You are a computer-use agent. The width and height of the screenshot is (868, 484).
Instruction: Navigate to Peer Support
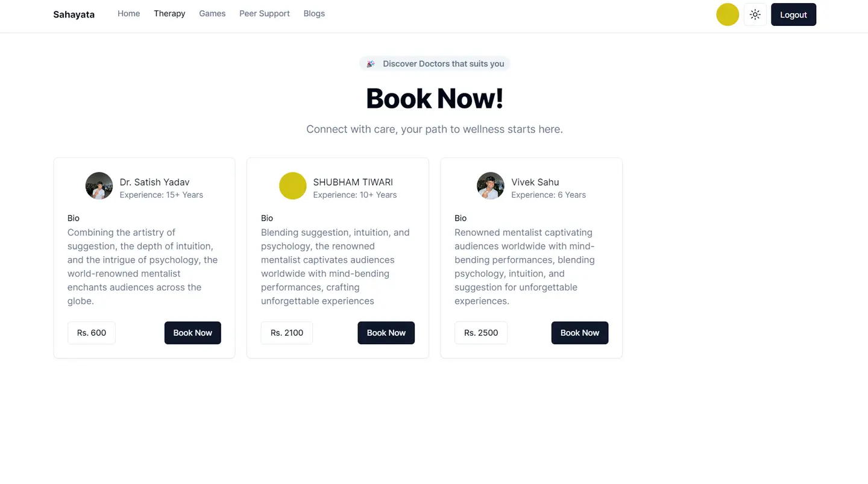[x=264, y=13]
